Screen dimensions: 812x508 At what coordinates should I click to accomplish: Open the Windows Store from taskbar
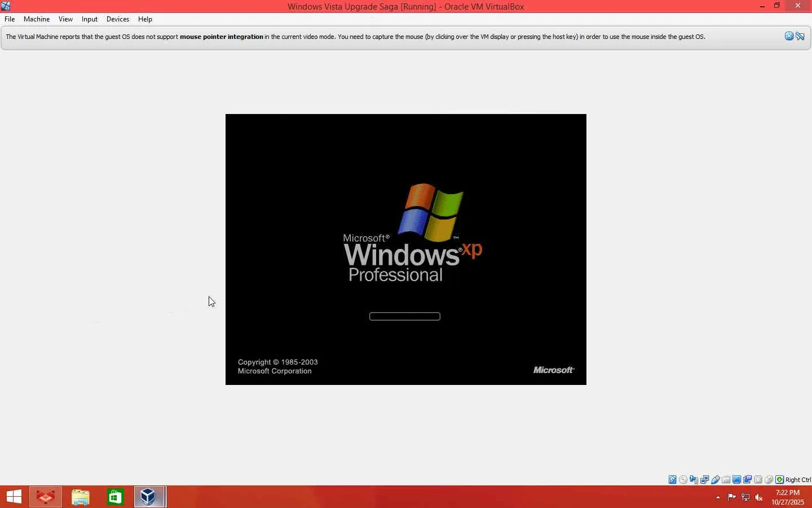coord(116,497)
